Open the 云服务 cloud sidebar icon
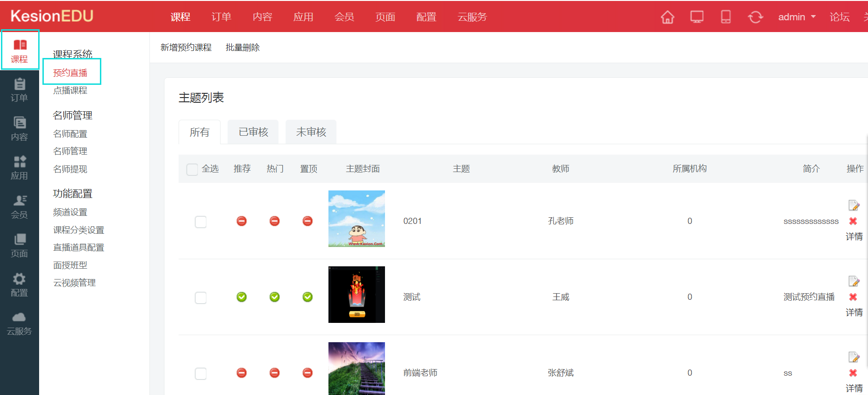The image size is (868, 395). (19, 323)
